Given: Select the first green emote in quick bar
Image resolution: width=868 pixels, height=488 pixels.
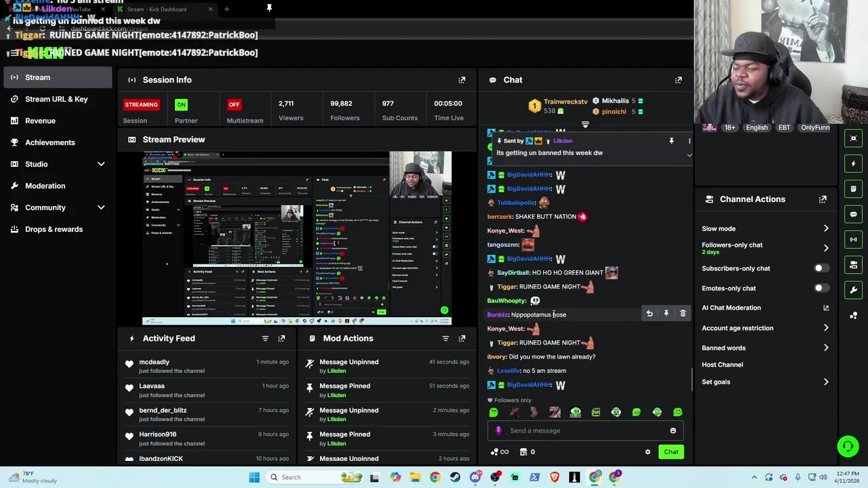Looking at the screenshot, I should [x=494, y=412].
